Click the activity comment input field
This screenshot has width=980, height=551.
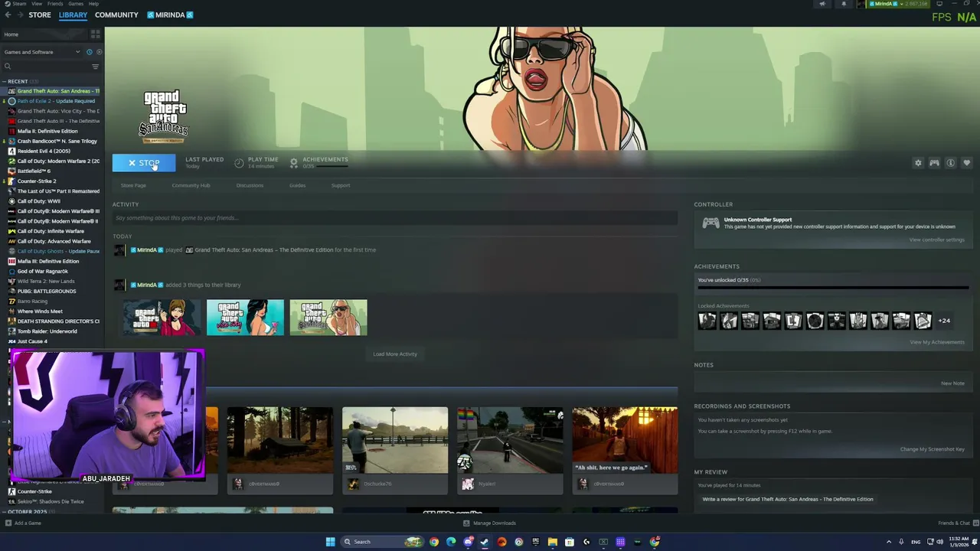(x=395, y=218)
